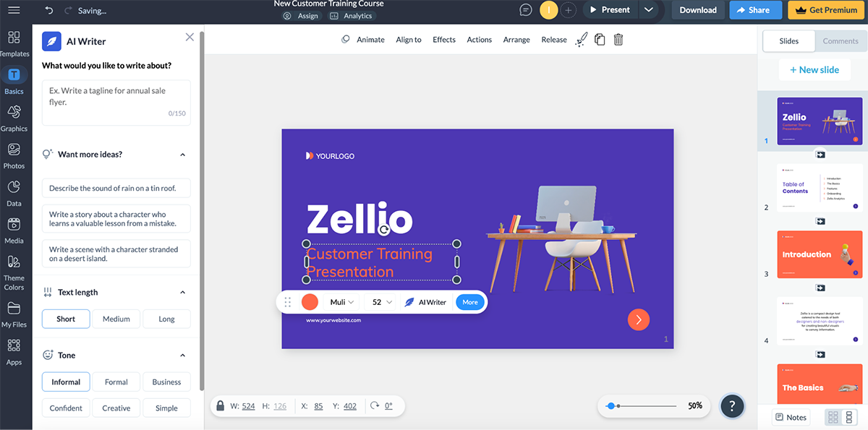
Task: Click the Download button
Action: (x=697, y=10)
